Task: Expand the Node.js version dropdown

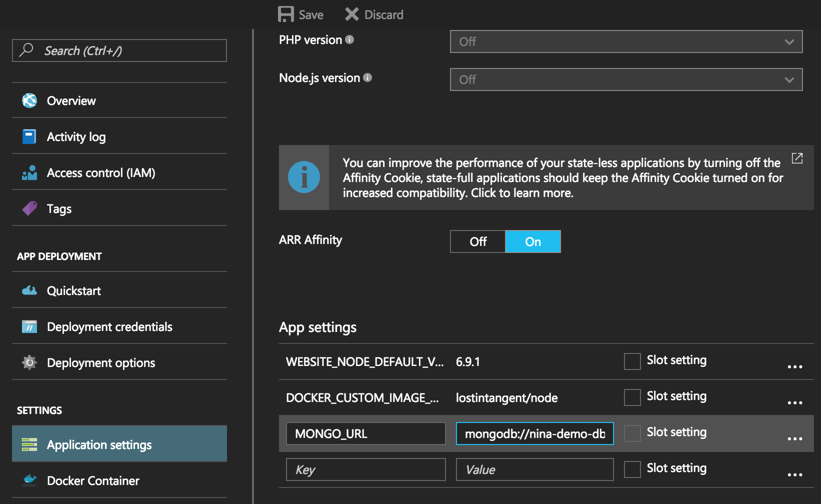Action: point(626,79)
